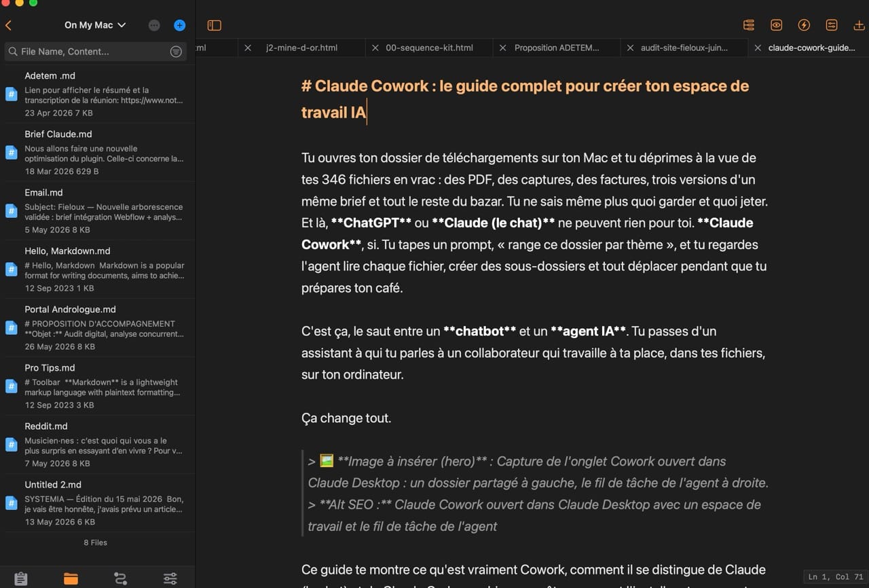Open the Email.md file
This screenshot has width=869, height=588.
click(x=97, y=210)
